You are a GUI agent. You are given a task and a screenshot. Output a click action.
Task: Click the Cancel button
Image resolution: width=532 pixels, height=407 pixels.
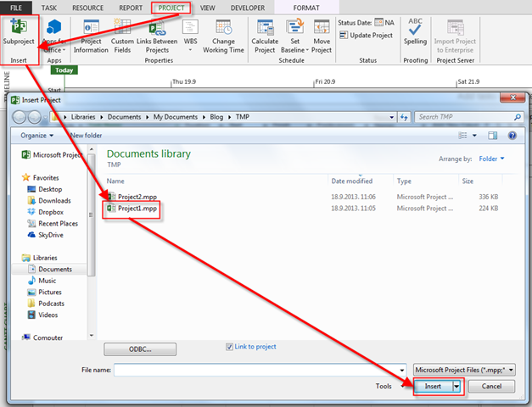(490, 386)
